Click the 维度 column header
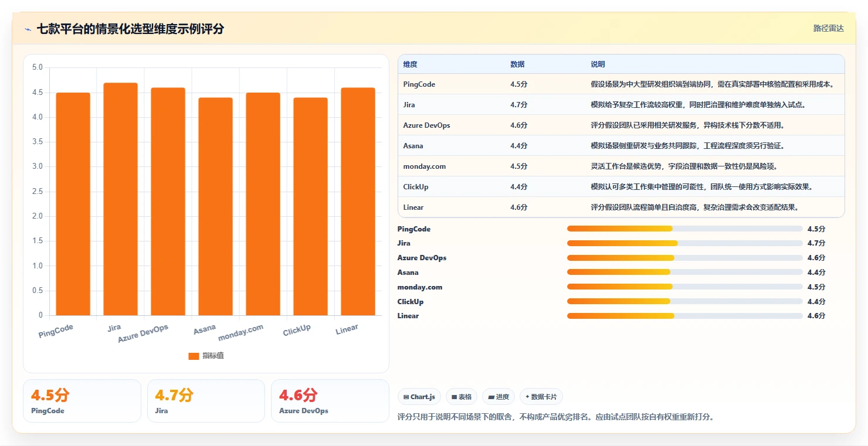This screenshot has width=868, height=446. pyautogui.click(x=411, y=64)
